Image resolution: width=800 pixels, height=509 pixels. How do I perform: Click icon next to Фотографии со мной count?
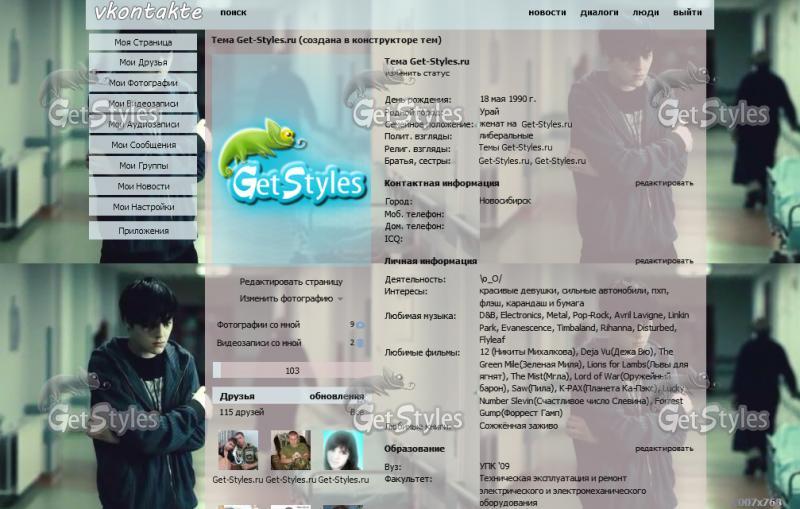coord(360,325)
